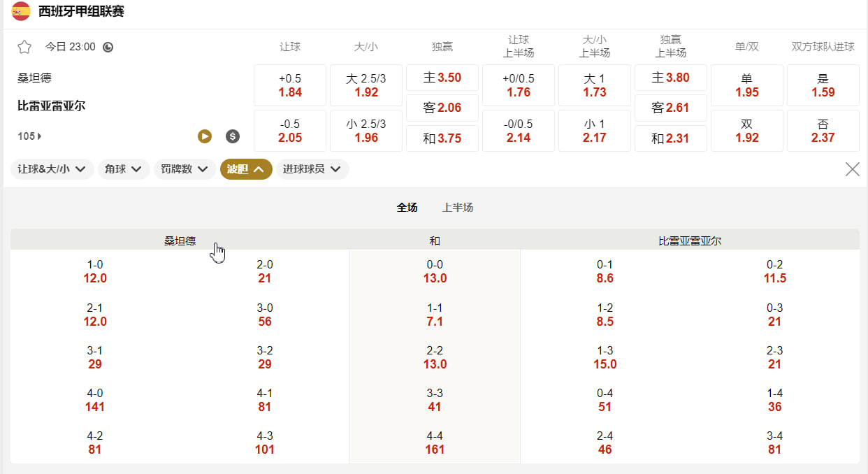Pick correct score 2-0 at 21

click(x=265, y=272)
